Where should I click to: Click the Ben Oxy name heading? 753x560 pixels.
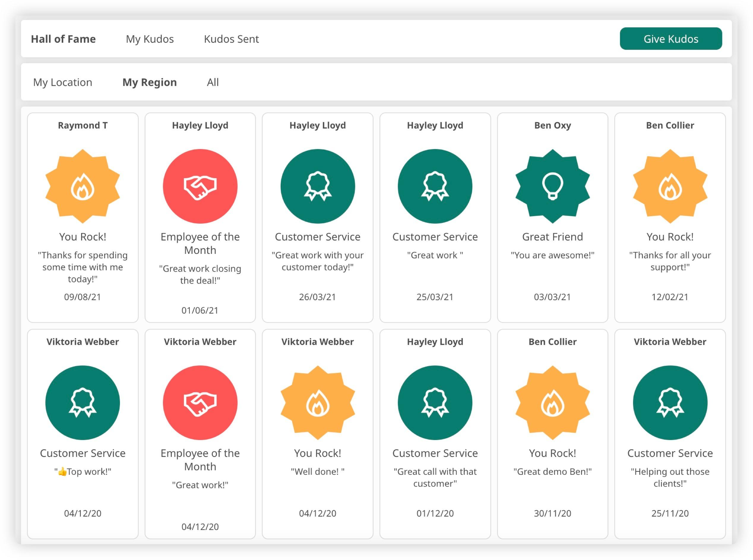click(552, 125)
